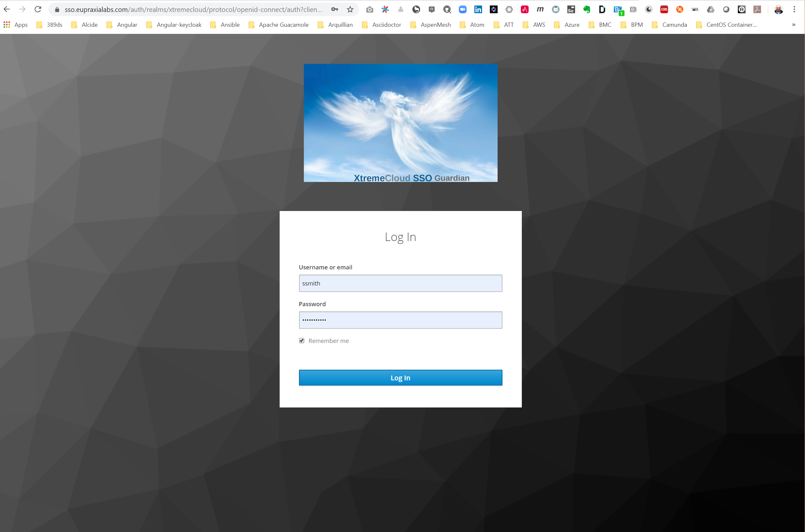Open the Apache Guacamole bookmark folder
This screenshot has width=805, height=532.
pyautogui.click(x=278, y=25)
